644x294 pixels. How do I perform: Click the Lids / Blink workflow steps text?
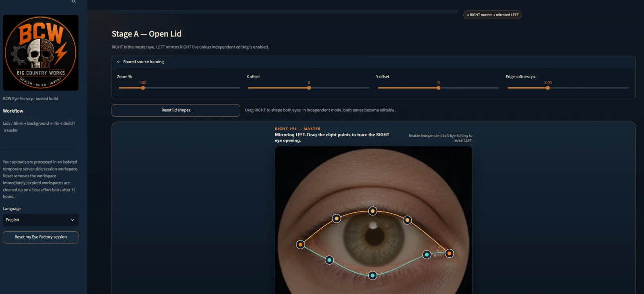(x=39, y=127)
